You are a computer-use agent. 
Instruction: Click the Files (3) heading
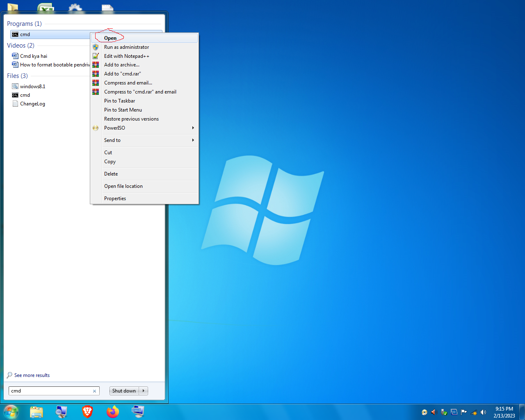[x=17, y=76]
